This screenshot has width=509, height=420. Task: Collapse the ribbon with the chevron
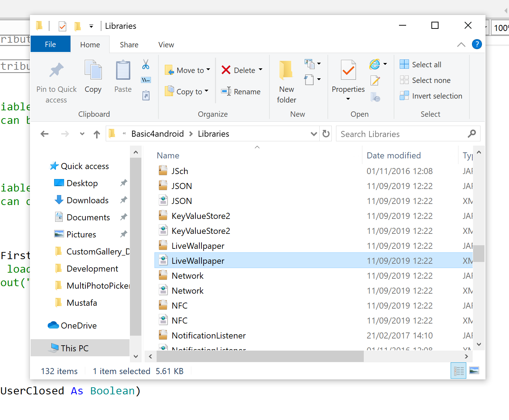[x=461, y=44]
